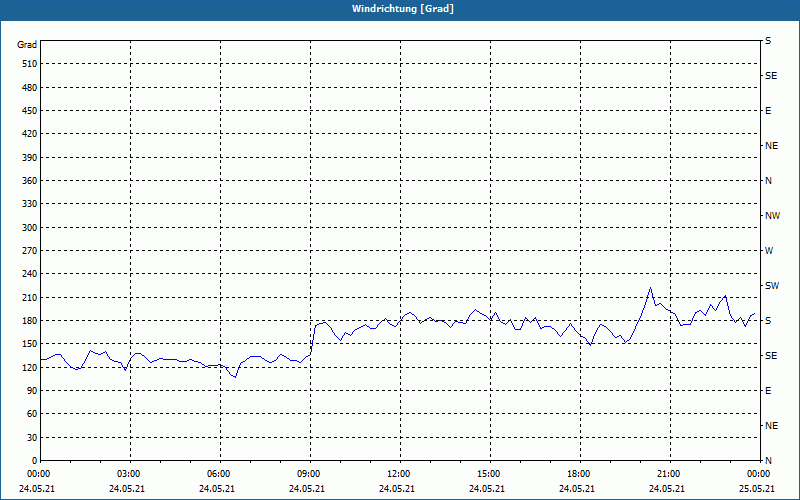Click the 330 y-axis value
This screenshot has width=800, height=500.
click(30, 204)
